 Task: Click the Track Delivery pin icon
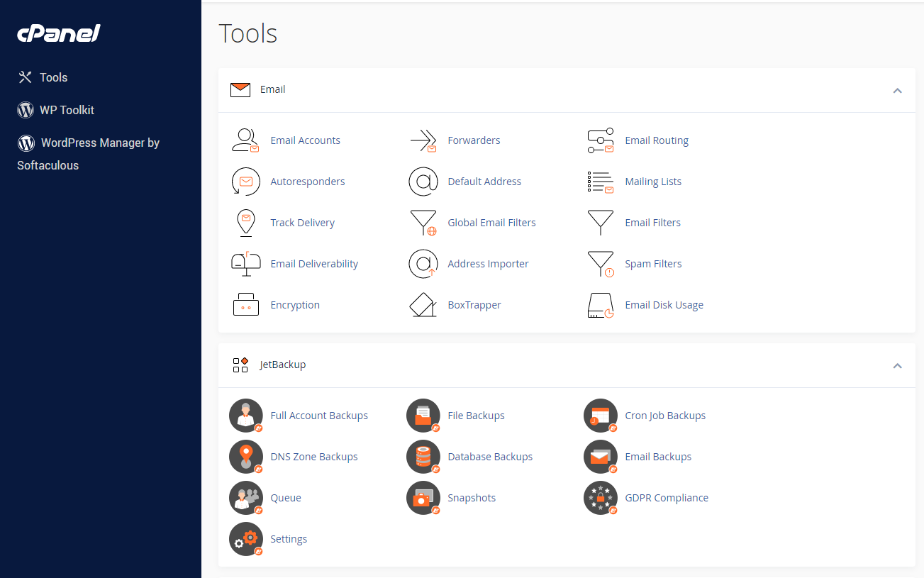[x=246, y=223]
